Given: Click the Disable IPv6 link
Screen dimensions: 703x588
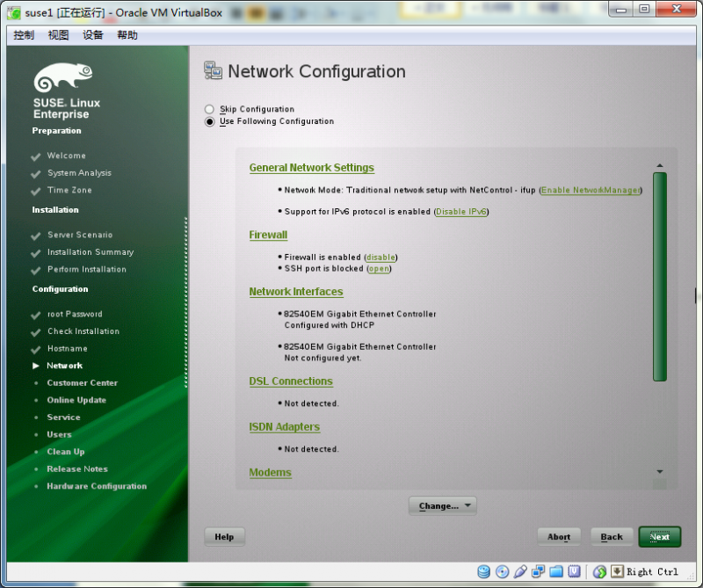Looking at the screenshot, I should 460,212.
